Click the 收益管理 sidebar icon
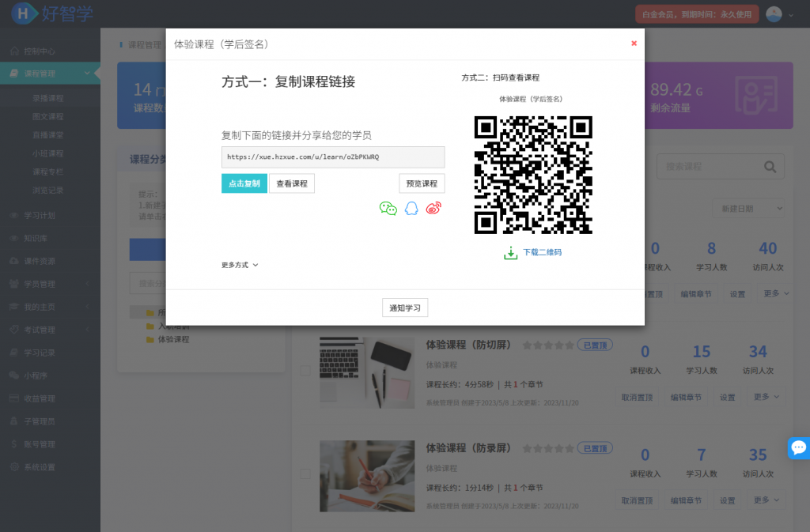The height and width of the screenshot is (532, 810). click(14, 398)
